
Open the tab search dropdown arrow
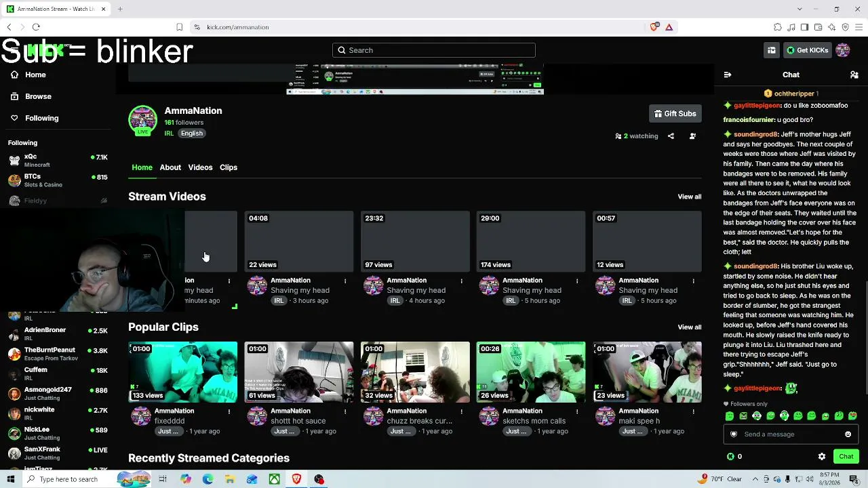(x=800, y=9)
